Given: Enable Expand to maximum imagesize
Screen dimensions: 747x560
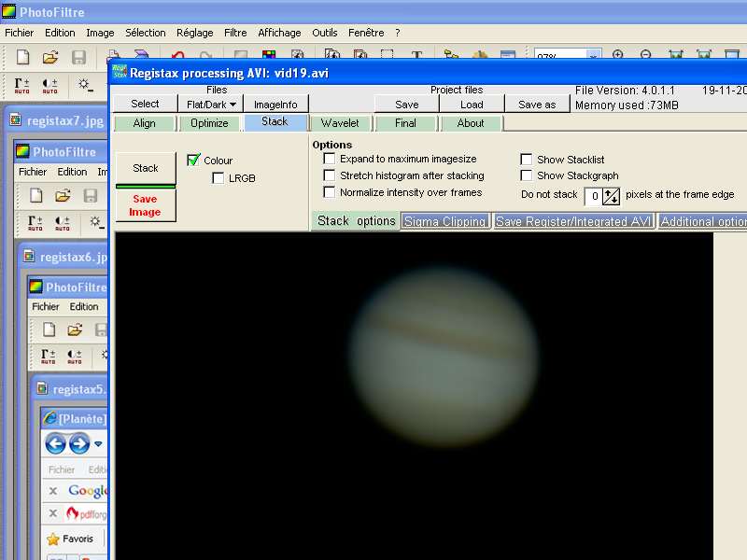Looking at the screenshot, I should [x=330, y=158].
